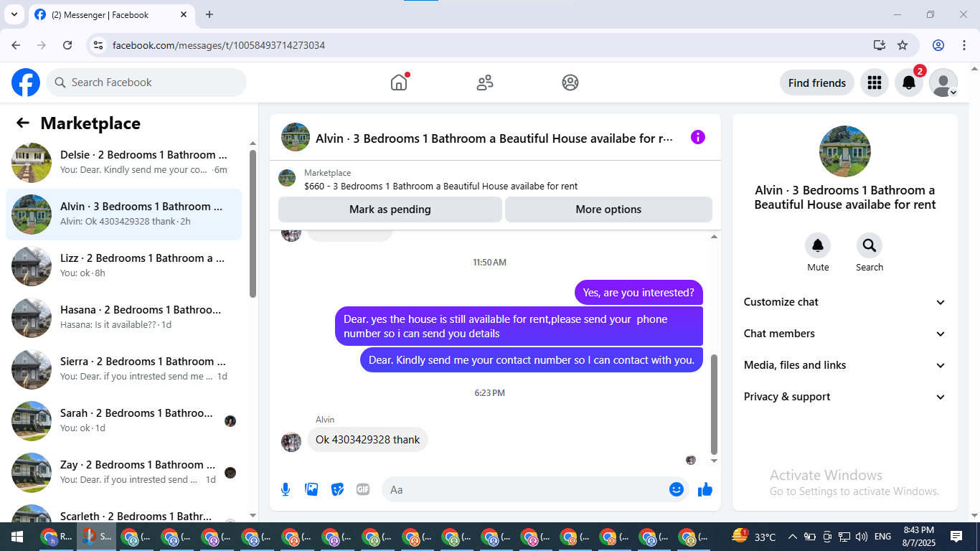980x551 pixels.
Task: Click the More options button
Action: point(608,209)
